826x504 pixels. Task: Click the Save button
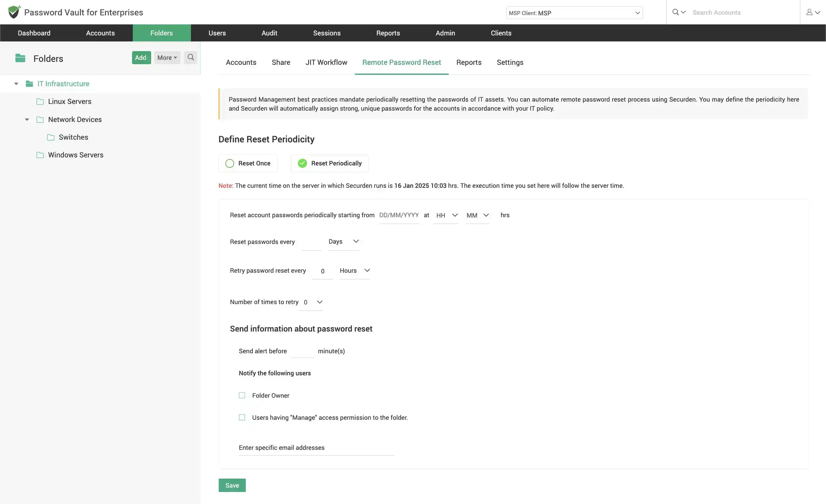(x=232, y=485)
